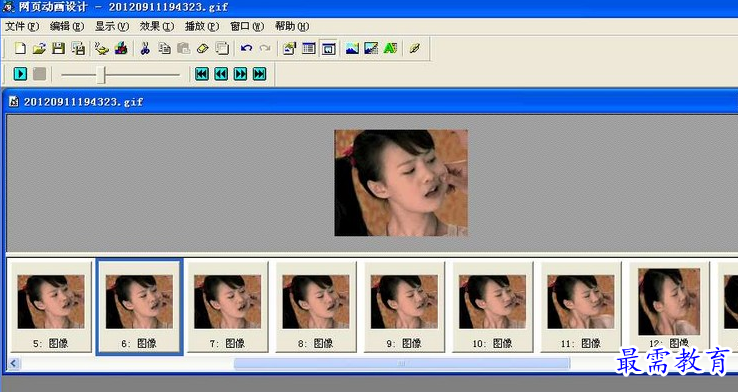Jump to the last frame
Image resolution: width=738 pixels, height=392 pixels.
259,74
